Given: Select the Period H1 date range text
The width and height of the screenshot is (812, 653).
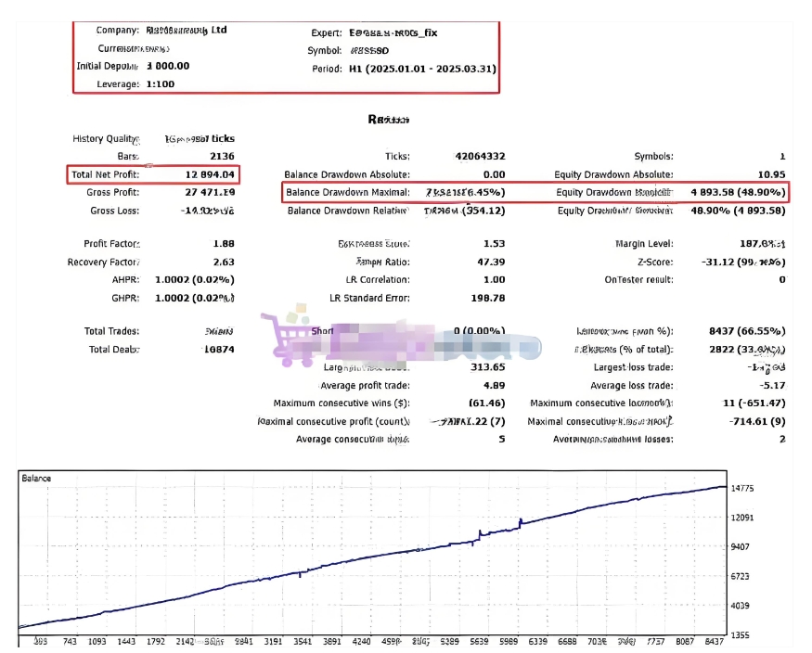Looking at the screenshot, I should 422,69.
